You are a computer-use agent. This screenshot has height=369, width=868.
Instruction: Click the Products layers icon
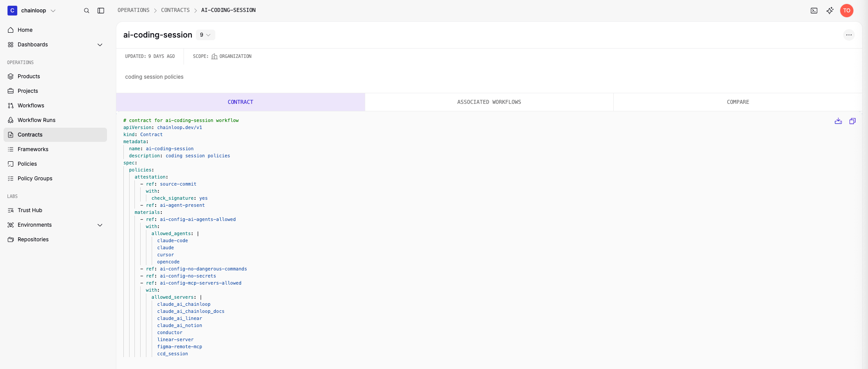11,76
